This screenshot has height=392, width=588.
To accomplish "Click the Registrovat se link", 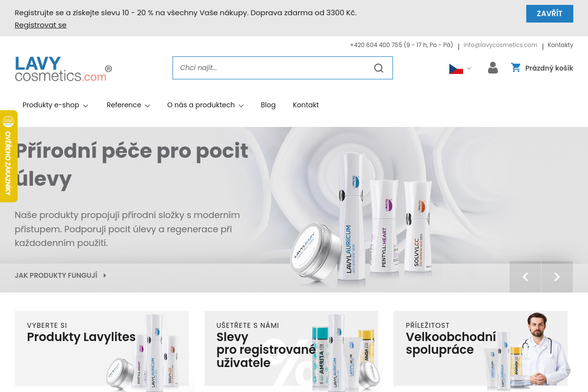I will pyautogui.click(x=40, y=25).
